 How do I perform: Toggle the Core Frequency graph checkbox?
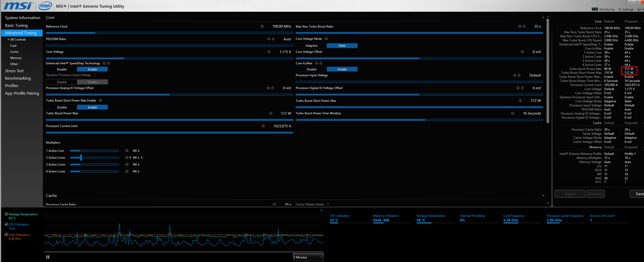coord(6,234)
